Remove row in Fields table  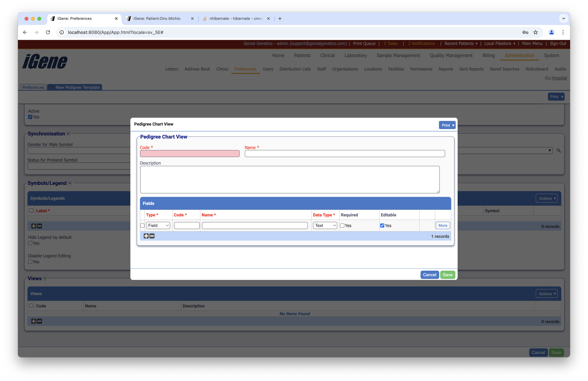coord(152,236)
